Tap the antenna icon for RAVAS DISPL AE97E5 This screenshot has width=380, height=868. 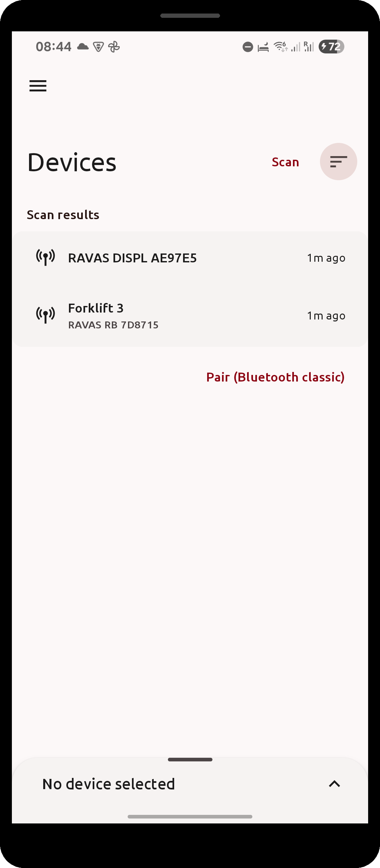pos(46,258)
